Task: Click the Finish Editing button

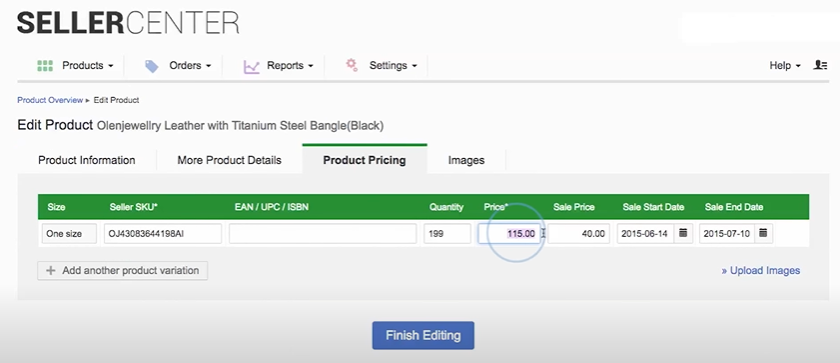Action: click(x=423, y=335)
